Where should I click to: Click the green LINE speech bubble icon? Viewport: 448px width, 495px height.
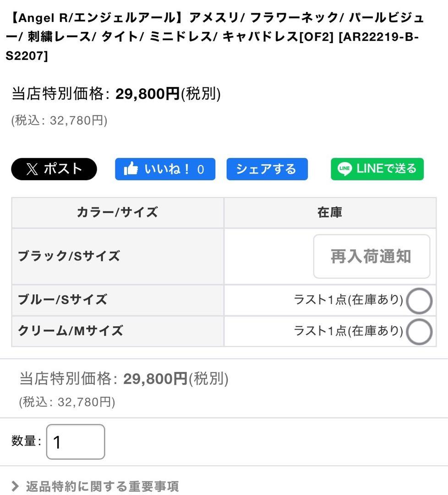(x=344, y=169)
